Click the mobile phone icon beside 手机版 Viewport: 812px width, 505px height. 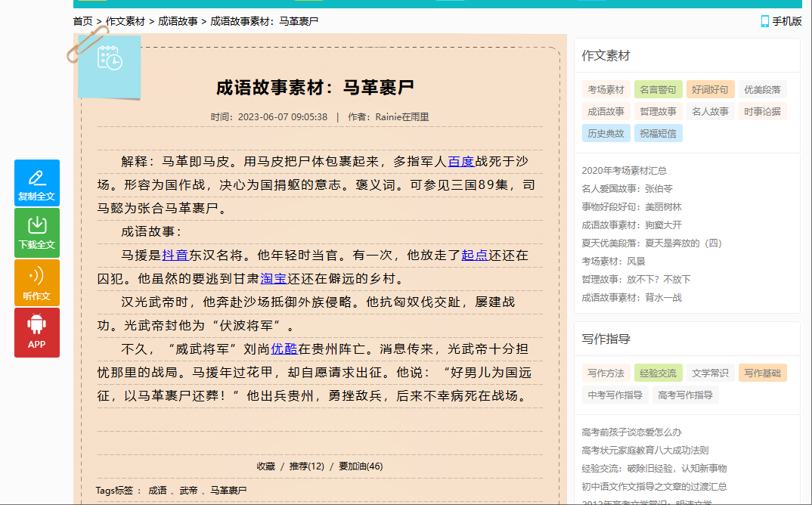tap(764, 21)
